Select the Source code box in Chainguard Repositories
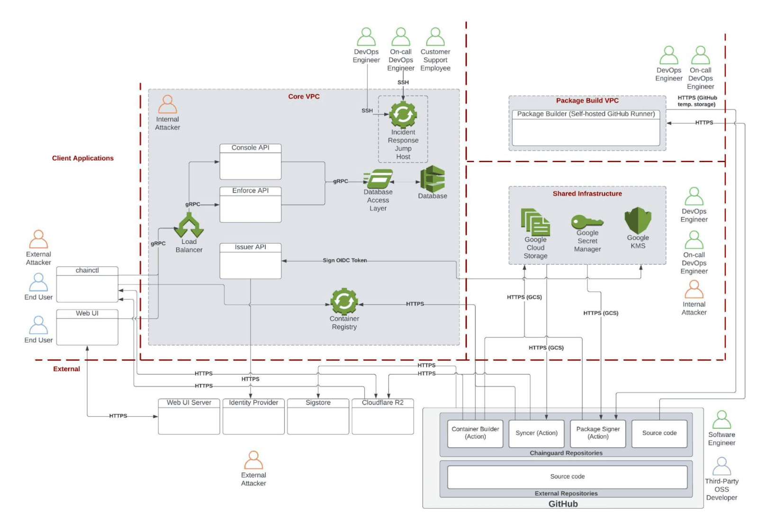758x532 pixels. [659, 433]
